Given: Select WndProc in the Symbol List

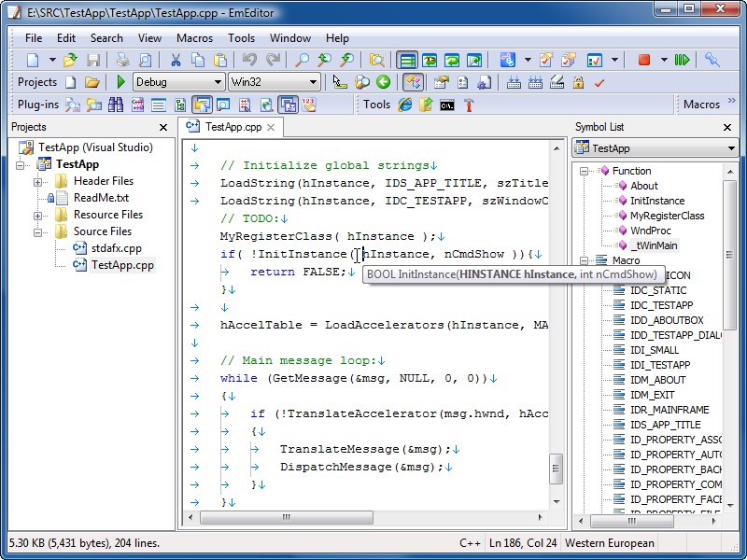Looking at the screenshot, I should [651, 231].
